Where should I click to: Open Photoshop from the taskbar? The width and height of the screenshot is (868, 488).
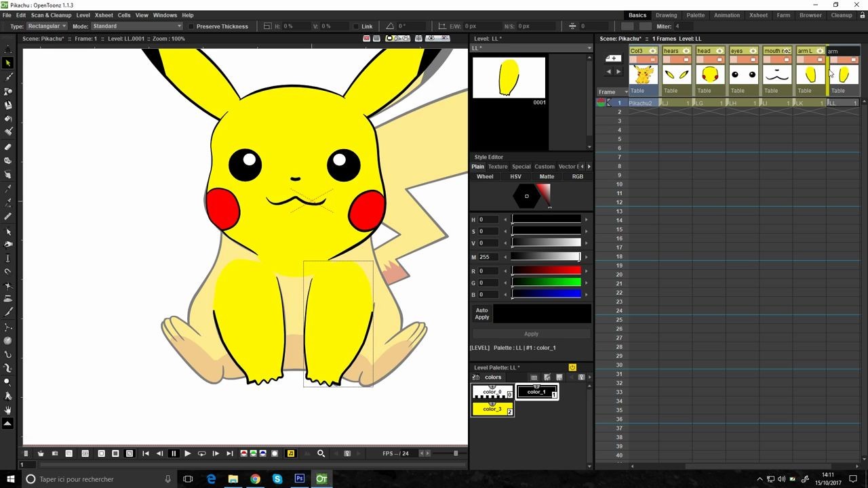click(299, 479)
